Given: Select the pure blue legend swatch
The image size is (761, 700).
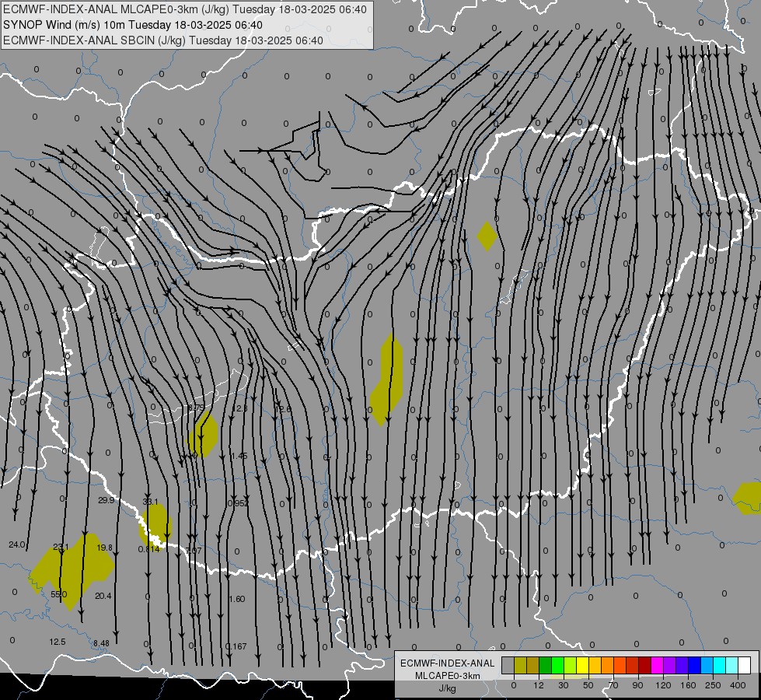Looking at the screenshot, I should tap(695, 665).
